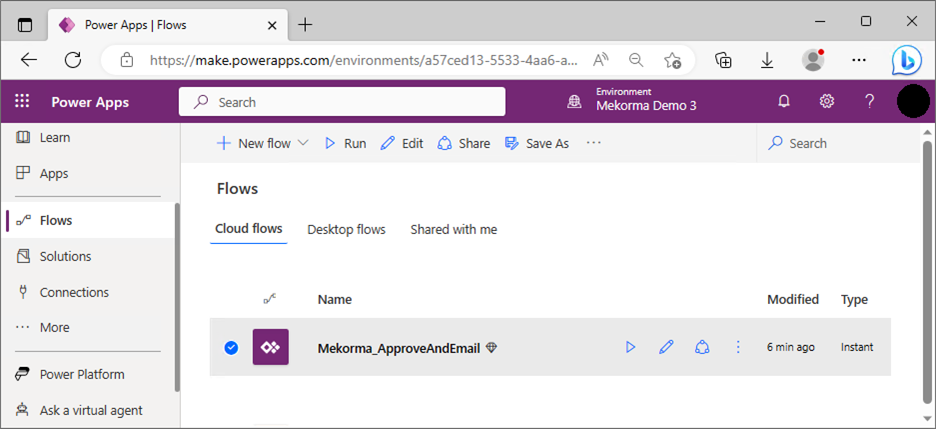Image resolution: width=936 pixels, height=429 pixels.
Task: Open the Mekorma_ApproveAndEmail flow name link
Action: point(399,348)
